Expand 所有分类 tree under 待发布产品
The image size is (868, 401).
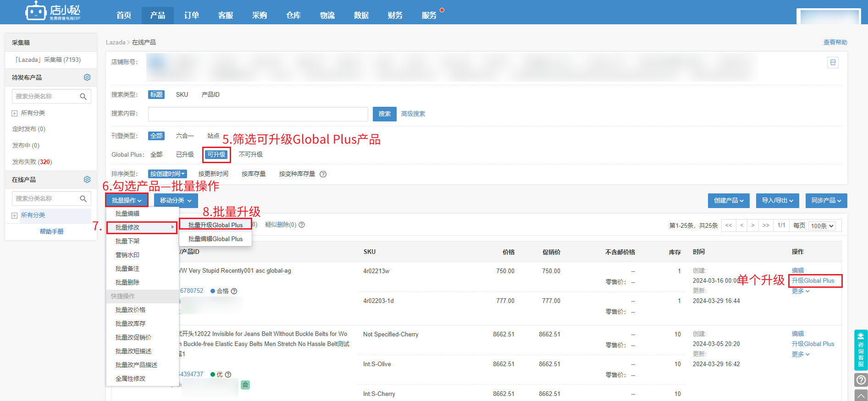pyautogui.click(x=14, y=113)
